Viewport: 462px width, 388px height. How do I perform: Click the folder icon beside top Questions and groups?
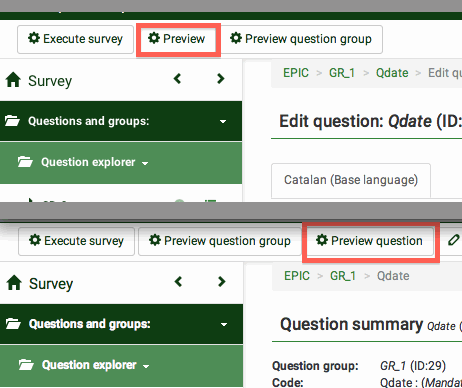tap(12, 121)
